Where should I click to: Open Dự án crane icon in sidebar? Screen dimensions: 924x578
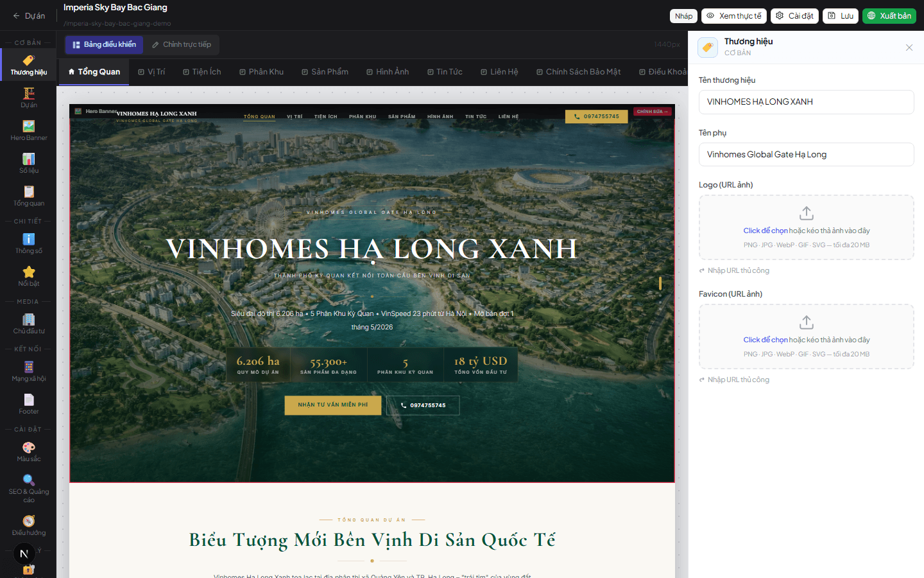pyautogui.click(x=28, y=98)
